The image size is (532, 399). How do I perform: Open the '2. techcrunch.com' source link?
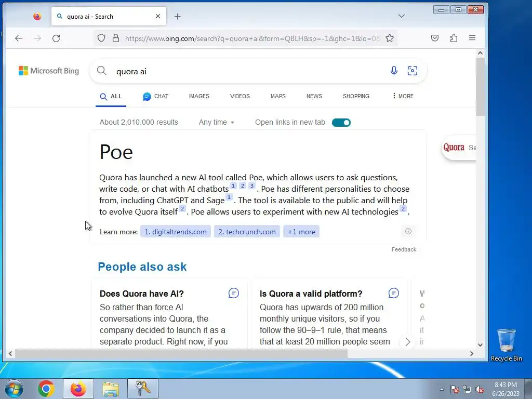pyautogui.click(x=247, y=232)
